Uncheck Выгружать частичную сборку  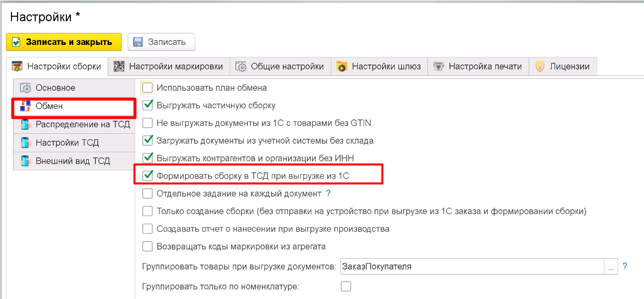point(148,105)
